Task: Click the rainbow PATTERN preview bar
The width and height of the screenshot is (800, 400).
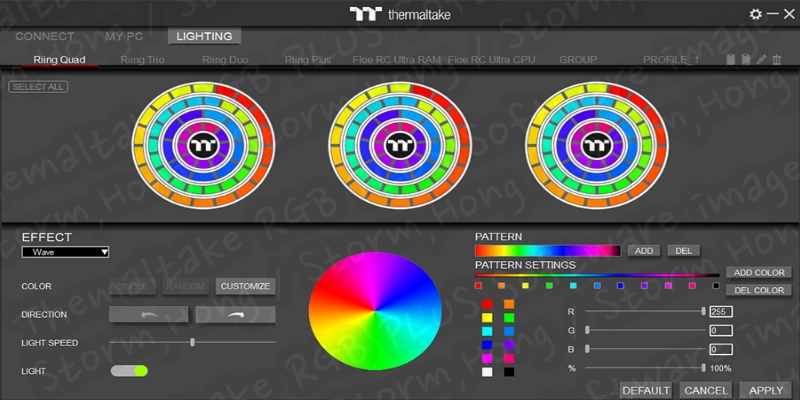Action: (x=548, y=251)
